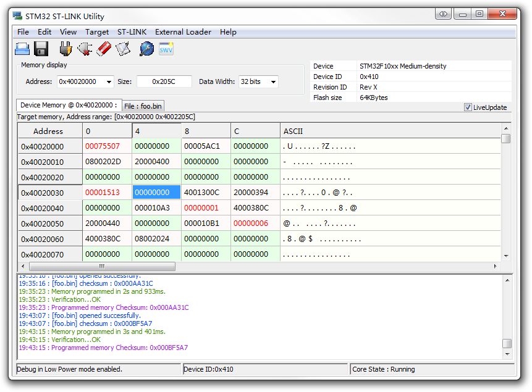
Task: Toggle the LiveUpdate checkbox
Action: 468,107
